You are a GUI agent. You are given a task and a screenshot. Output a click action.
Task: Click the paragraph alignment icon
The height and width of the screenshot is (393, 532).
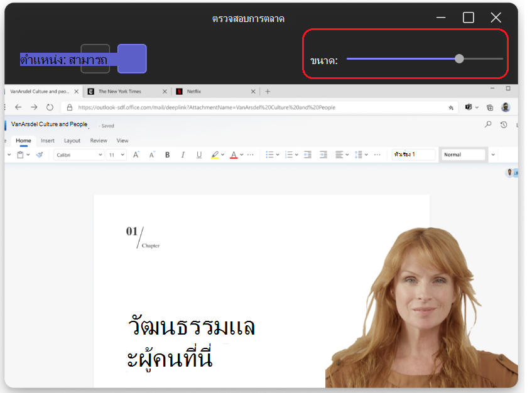click(339, 155)
